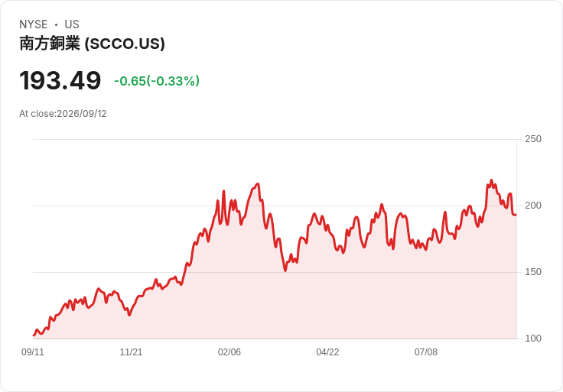Click the 150 horizontal gridline
This screenshot has height=392, width=563.
tap(275, 272)
